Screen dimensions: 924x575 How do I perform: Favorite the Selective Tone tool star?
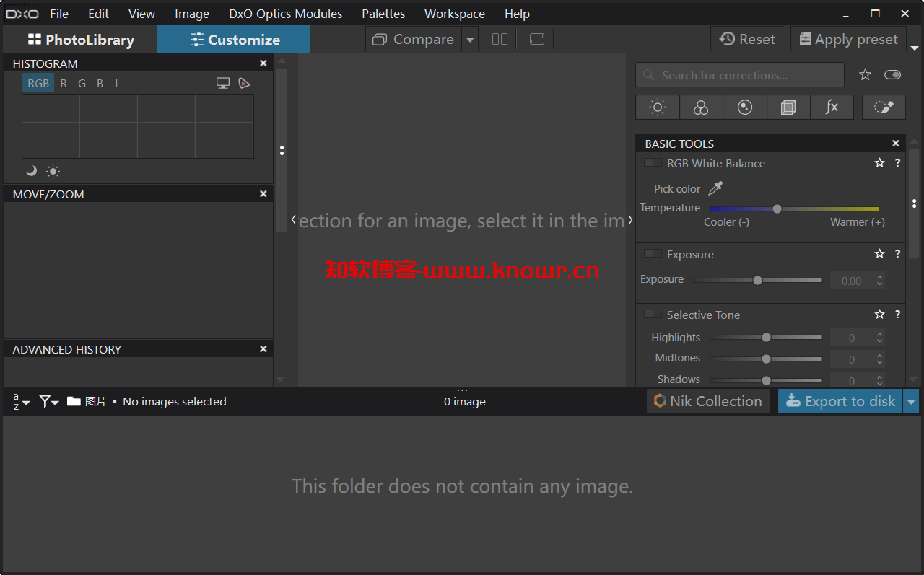pos(879,315)
